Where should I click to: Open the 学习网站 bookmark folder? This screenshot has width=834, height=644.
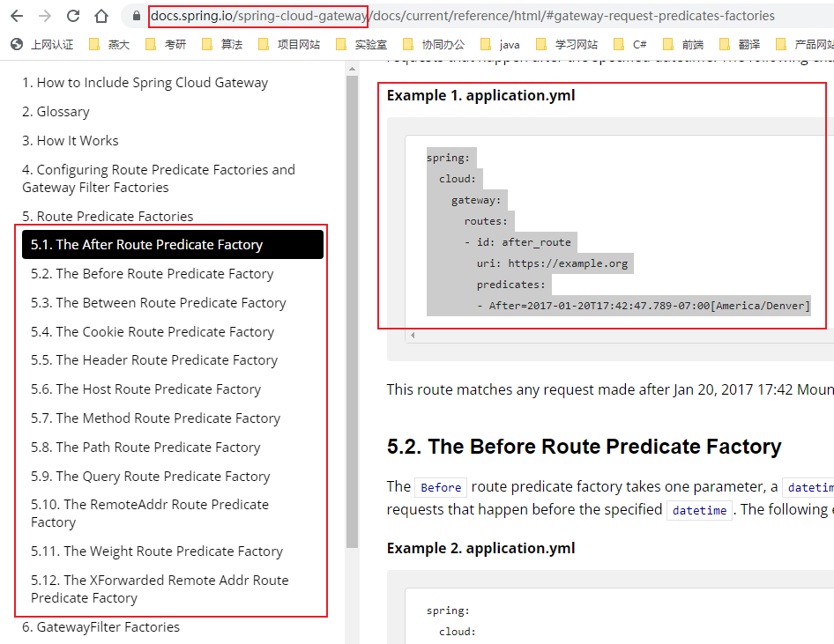[x=567, y=45]
